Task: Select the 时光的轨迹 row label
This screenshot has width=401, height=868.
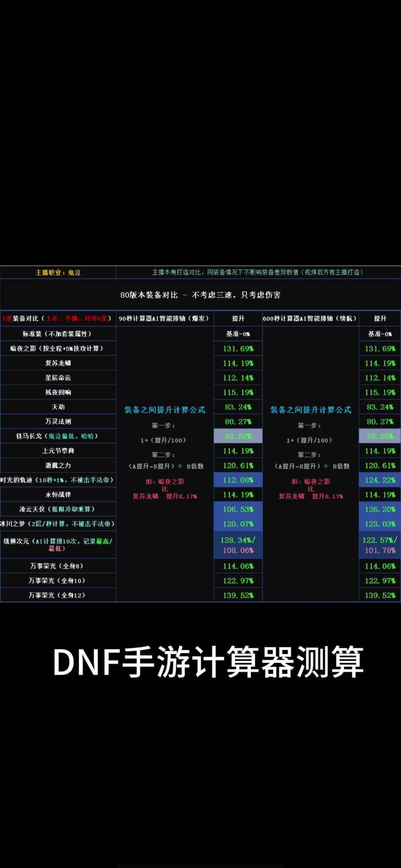Action: [58, 480]
